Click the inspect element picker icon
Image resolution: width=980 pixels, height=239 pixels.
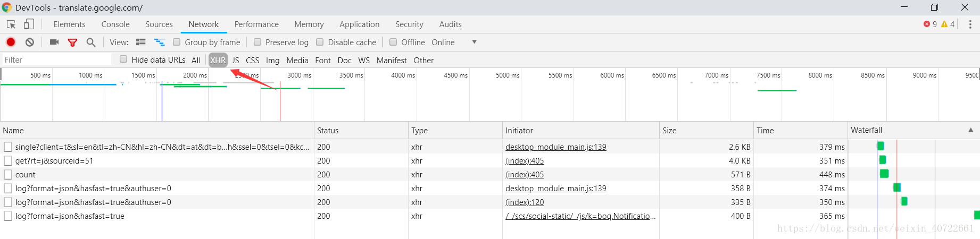11,24
